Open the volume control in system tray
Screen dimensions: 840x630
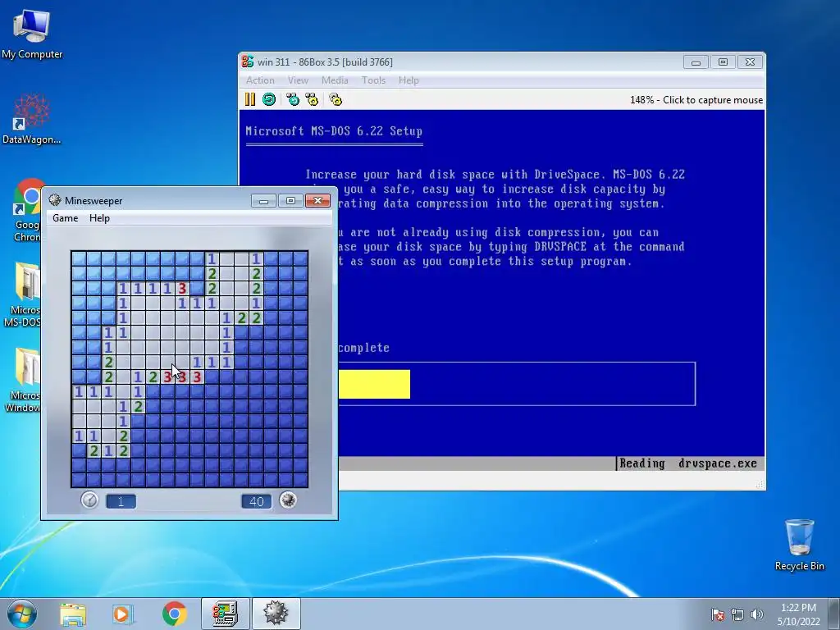click(x=756, y=614)
